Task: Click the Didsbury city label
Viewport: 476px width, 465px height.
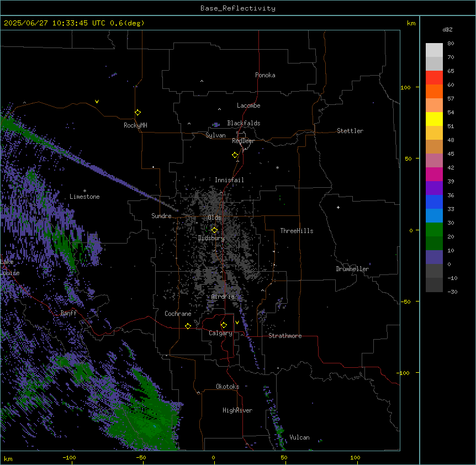Action: (x=211, y=238)
